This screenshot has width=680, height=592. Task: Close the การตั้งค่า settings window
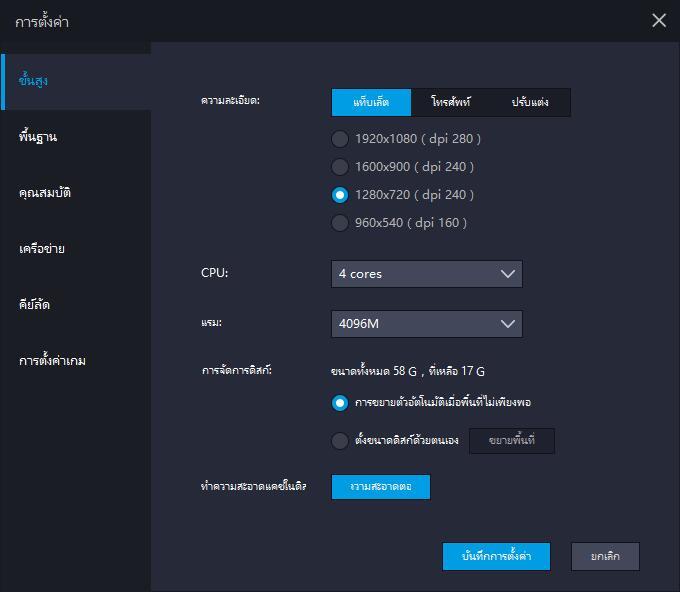[x=659, y=20]
